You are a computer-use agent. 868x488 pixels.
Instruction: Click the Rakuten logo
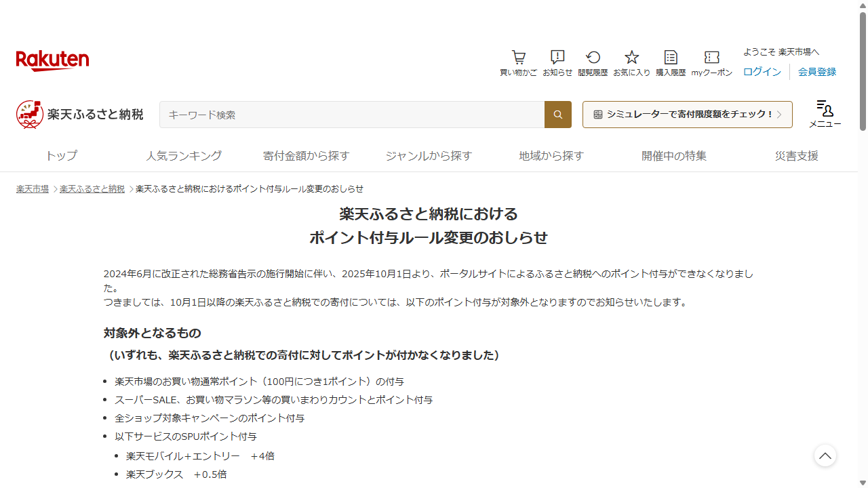pyautogui.click(x=52, y=61)
